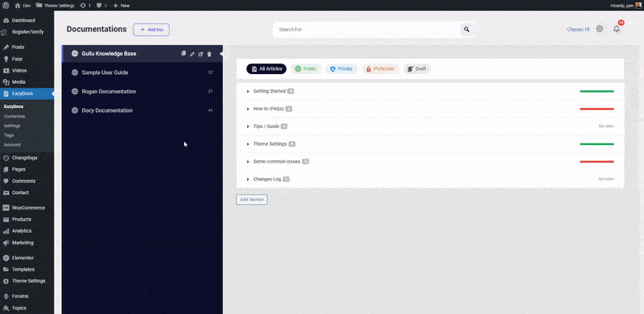Open the Customize submenu item
The image size is (644, 314).
click(x=14, y=116)
